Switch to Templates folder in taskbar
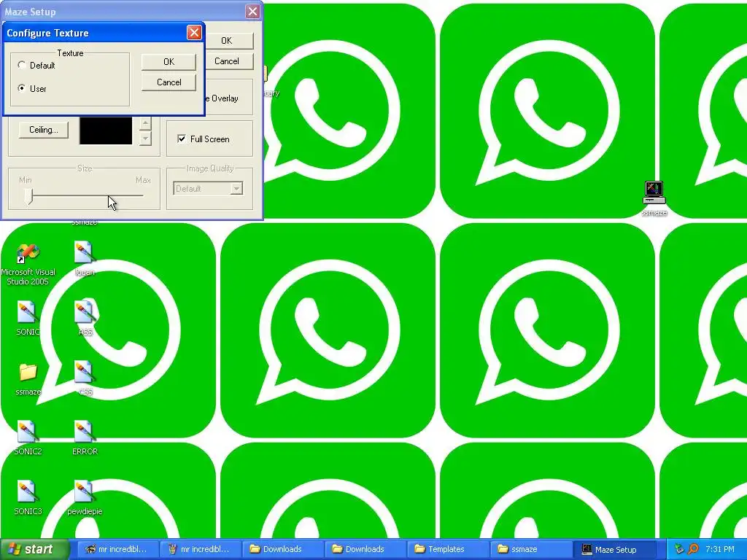Image resolution: width=747 pixels, height=560 pixels. 448,549
